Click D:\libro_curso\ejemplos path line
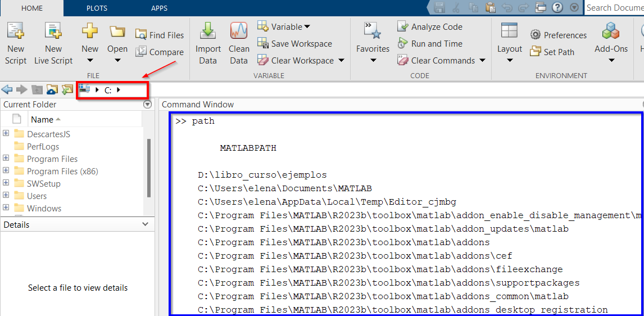The height and width of the screenshot is (316, 644). 262,175
